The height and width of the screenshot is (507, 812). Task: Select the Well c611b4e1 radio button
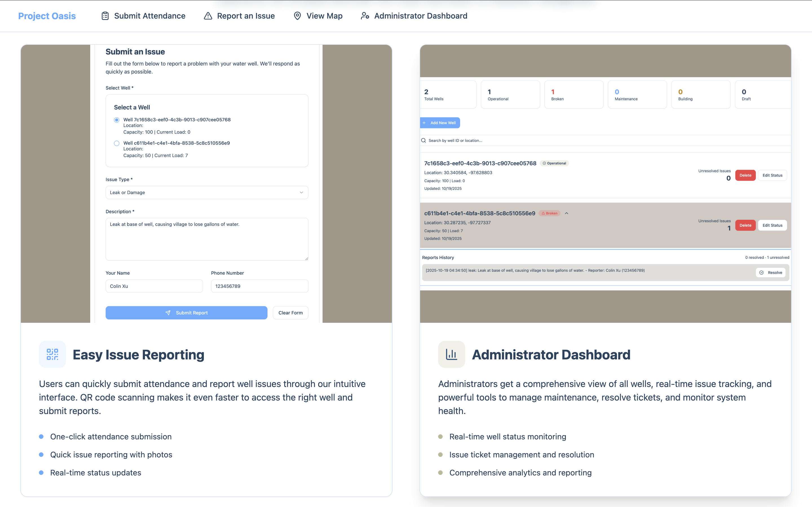117,143
